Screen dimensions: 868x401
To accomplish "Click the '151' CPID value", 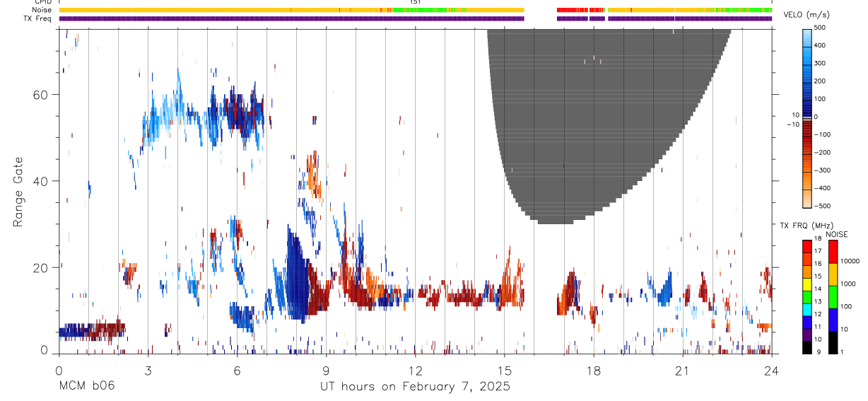I will pos(415,3).
